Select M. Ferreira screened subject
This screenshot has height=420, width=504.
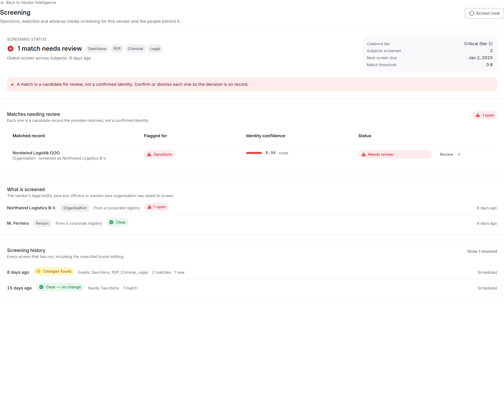pyautogui.click(x=18, y=223)
